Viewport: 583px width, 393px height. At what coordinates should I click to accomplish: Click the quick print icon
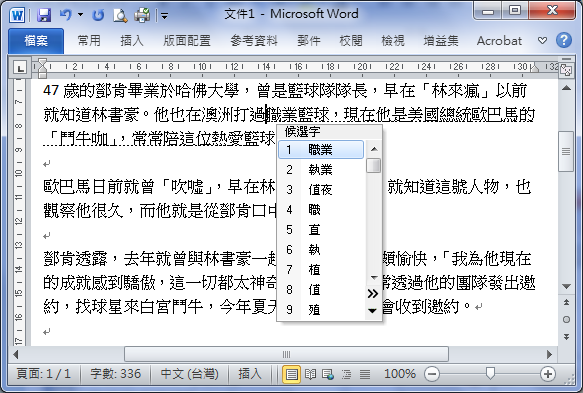[142, 15]
